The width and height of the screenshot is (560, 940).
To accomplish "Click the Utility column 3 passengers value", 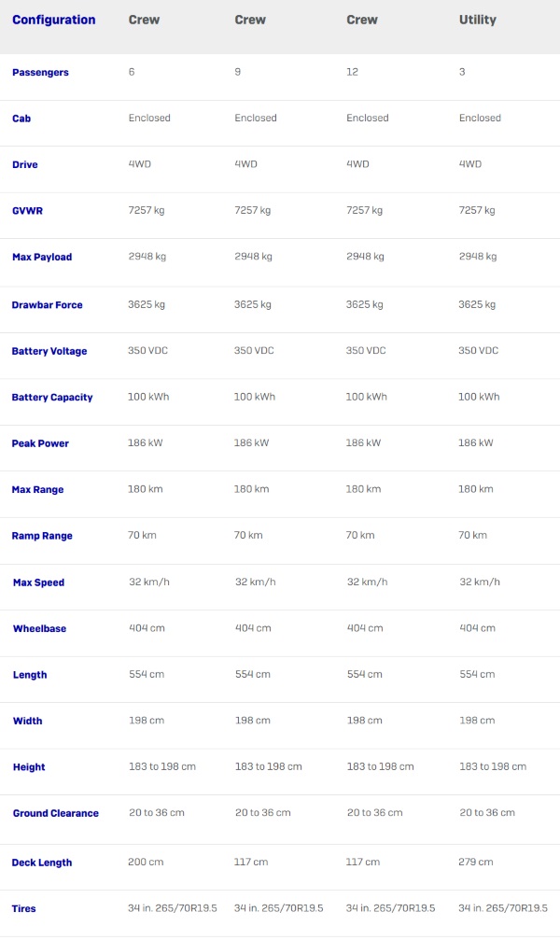I will coord(462,72).
